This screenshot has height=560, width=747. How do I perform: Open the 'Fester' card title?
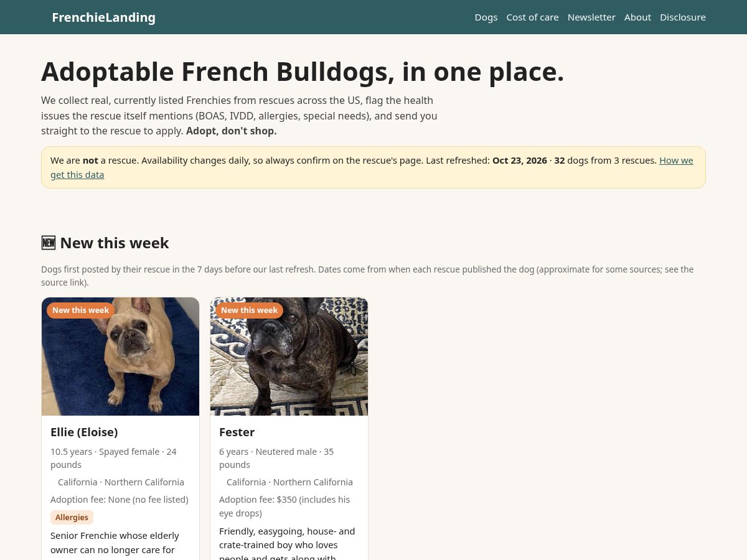click(237, 432)
